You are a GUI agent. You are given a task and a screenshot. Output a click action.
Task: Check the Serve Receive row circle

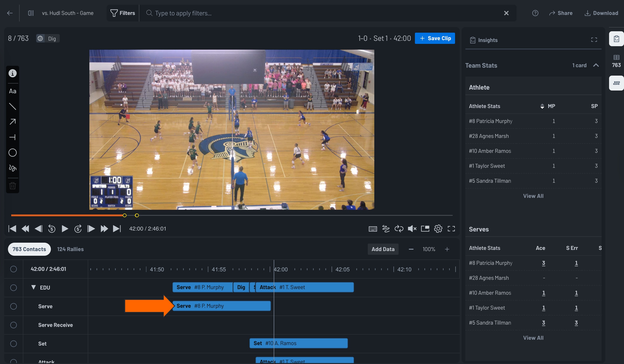pos(13,325)
